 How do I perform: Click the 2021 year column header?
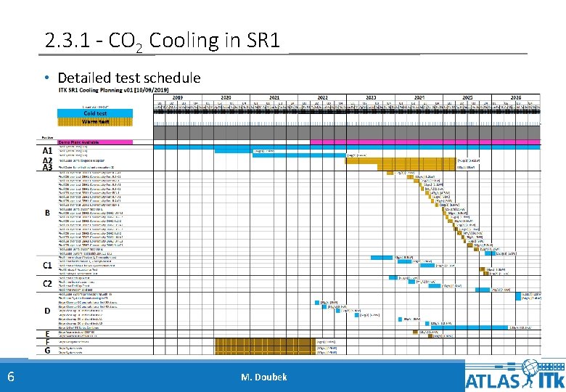(274, 97)
